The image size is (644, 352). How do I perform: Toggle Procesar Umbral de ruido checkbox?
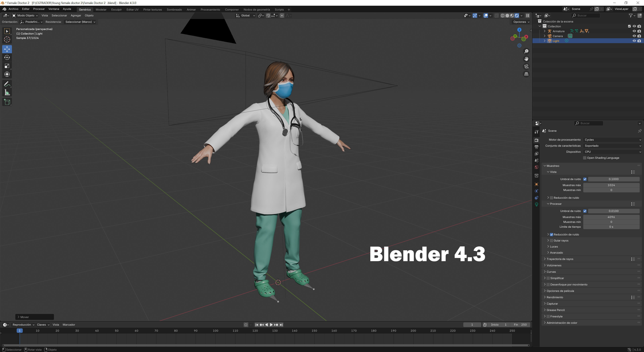click(x=585, y=211)
